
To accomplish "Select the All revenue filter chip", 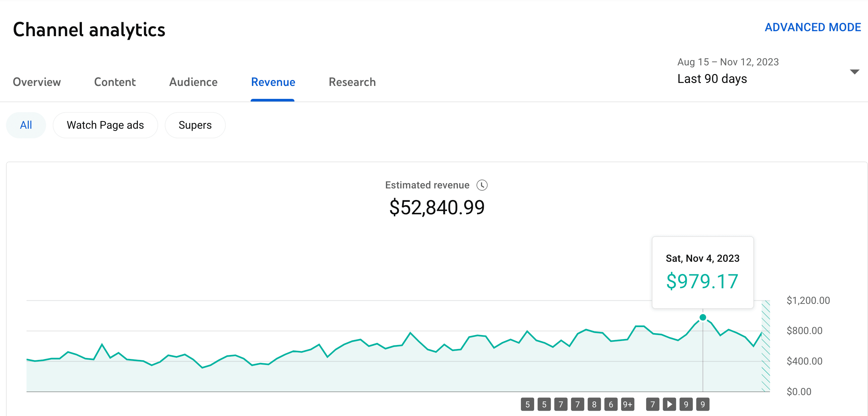I will click(26, 125).
